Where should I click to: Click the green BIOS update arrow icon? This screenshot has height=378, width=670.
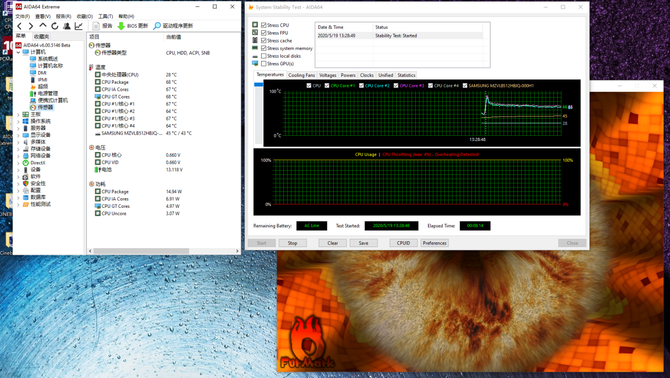pyautogui.click(x=121, y=26)
